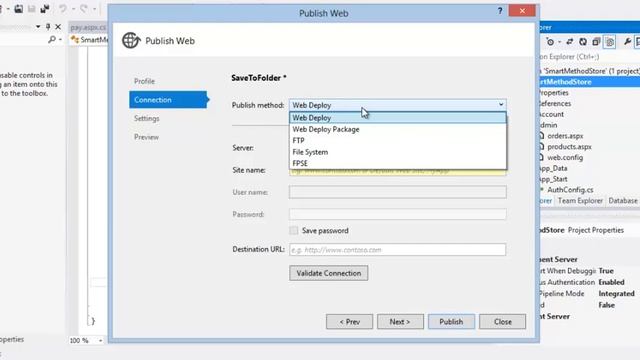The height and width of the screenshot is (360, 640).
Task: Click the Integrated pipeline mode value
Action: (x=616, y=293)
